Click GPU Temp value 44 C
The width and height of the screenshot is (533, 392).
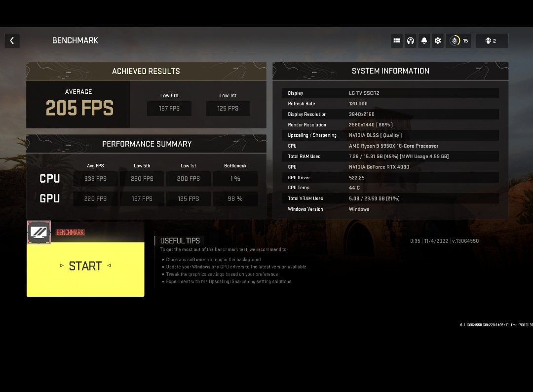point(354,188)
